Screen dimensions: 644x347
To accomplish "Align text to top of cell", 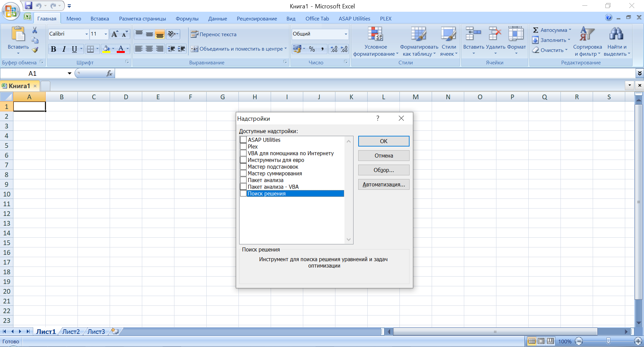I will pyautogui.click(x=139, y=34).
